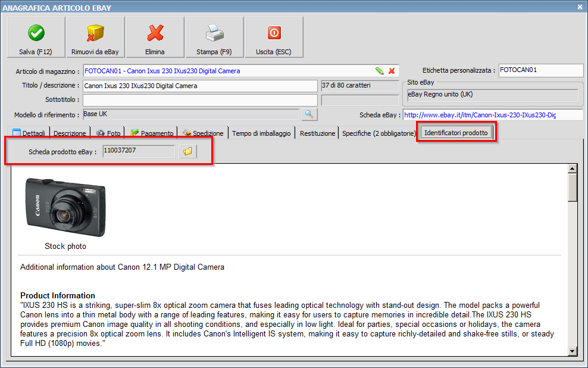Switch to Restituzione tab
The image size is (588, 368).
pos(317,133)
